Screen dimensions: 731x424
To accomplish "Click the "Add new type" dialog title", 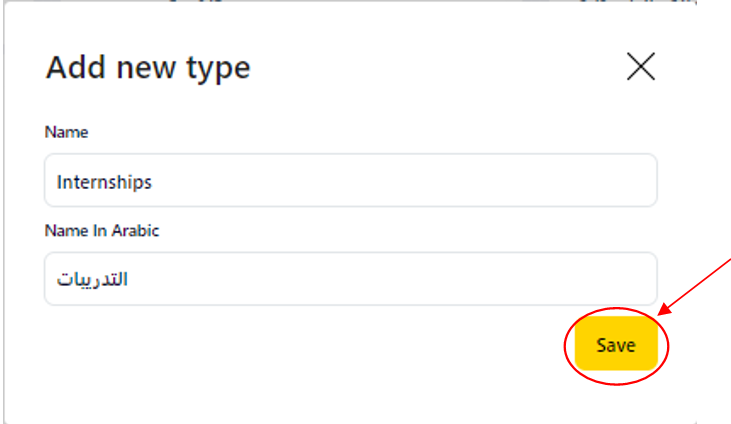I will pyautogui.click(x=148, y=68).
